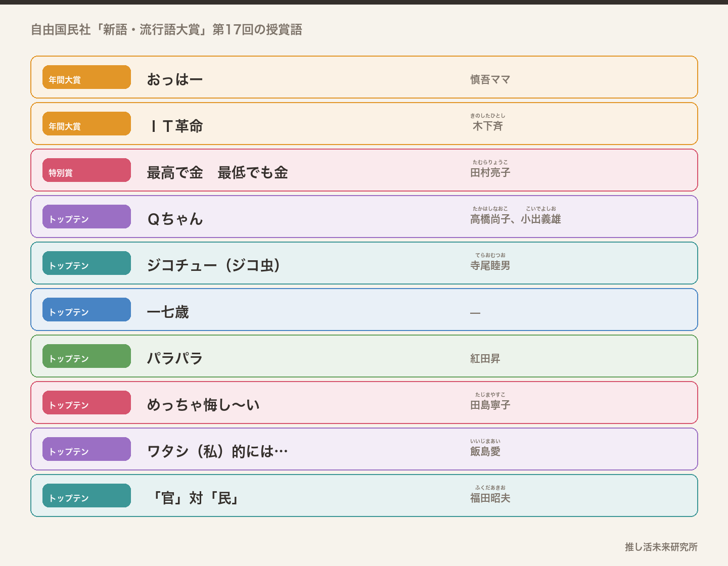The width and height of the screenshot is (728, 566).
Task: Select the winner name 田村亮子
Action: tap(490, 172)
